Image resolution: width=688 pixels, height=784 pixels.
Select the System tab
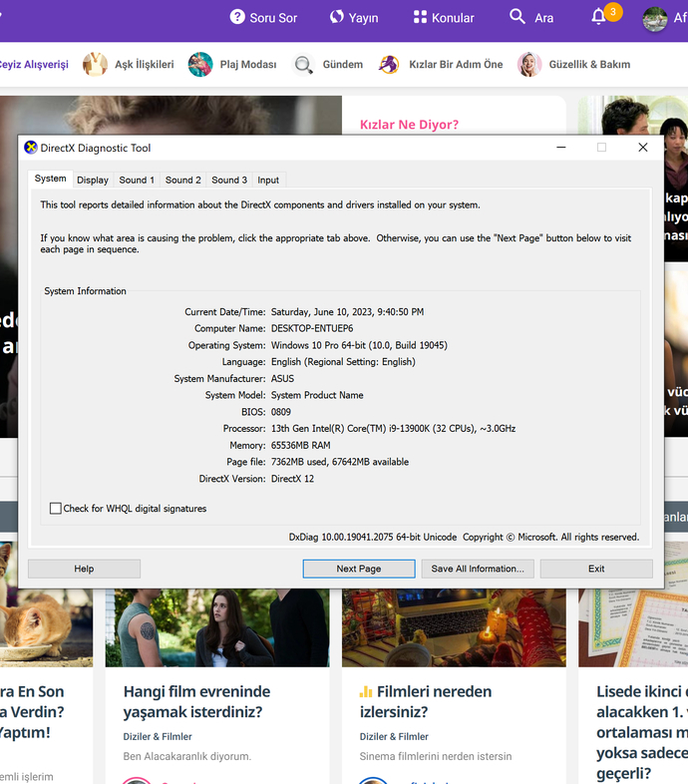tap(50, 179)
